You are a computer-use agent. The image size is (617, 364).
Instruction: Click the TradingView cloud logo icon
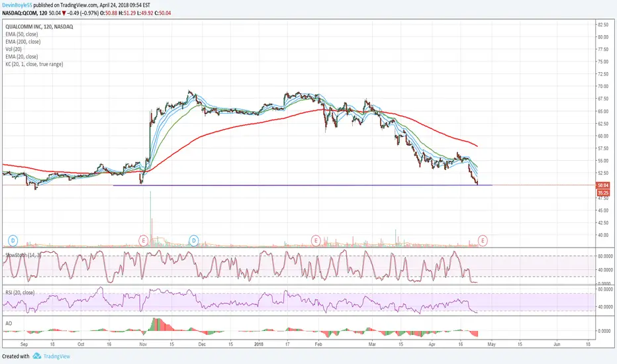tap(36, 356)
